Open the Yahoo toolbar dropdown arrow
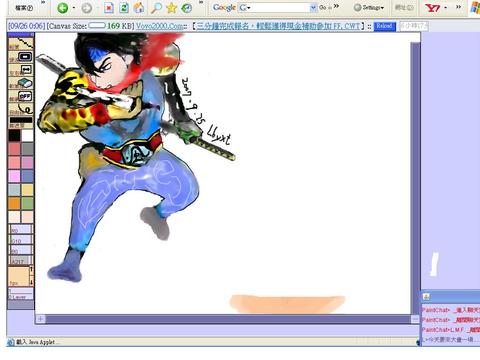480x360 pixels. pos(446,8)
